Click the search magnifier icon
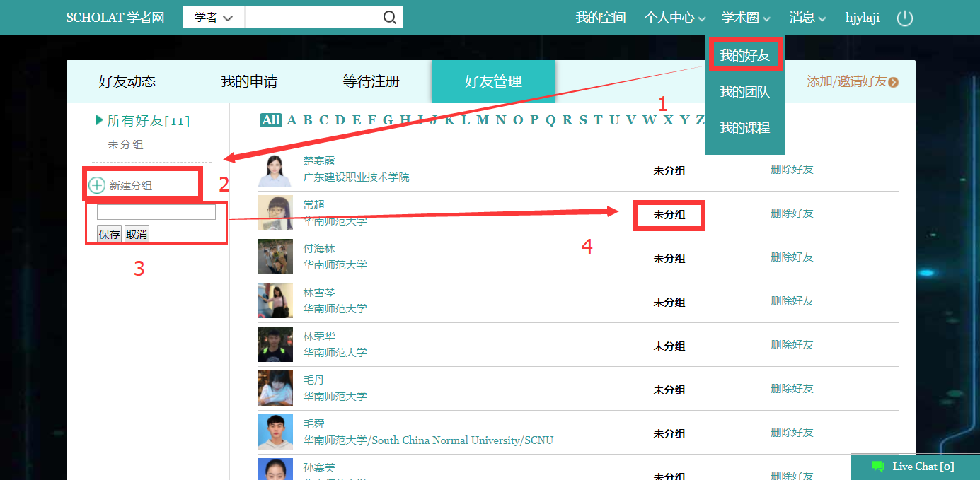 coord(389,18)
